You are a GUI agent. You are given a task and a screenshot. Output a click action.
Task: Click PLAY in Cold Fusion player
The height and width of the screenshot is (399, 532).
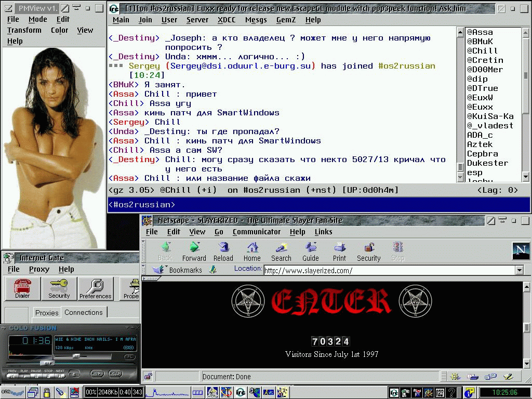[x=24, y=376]
